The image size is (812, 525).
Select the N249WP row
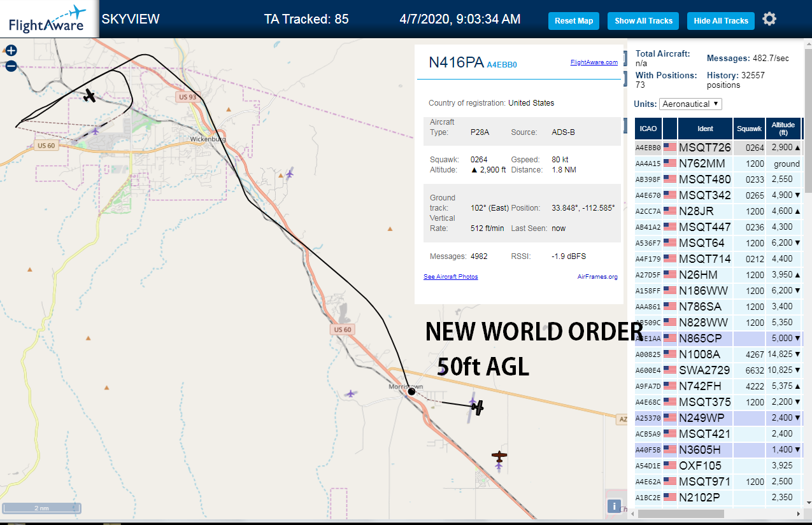pyautogui.click(x=718, y=418)
